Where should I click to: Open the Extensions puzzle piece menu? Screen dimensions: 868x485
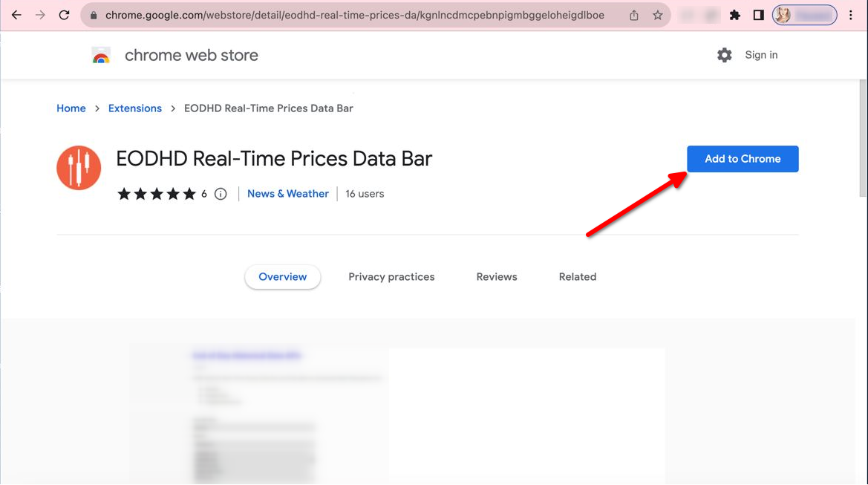[x=734, y=16]
